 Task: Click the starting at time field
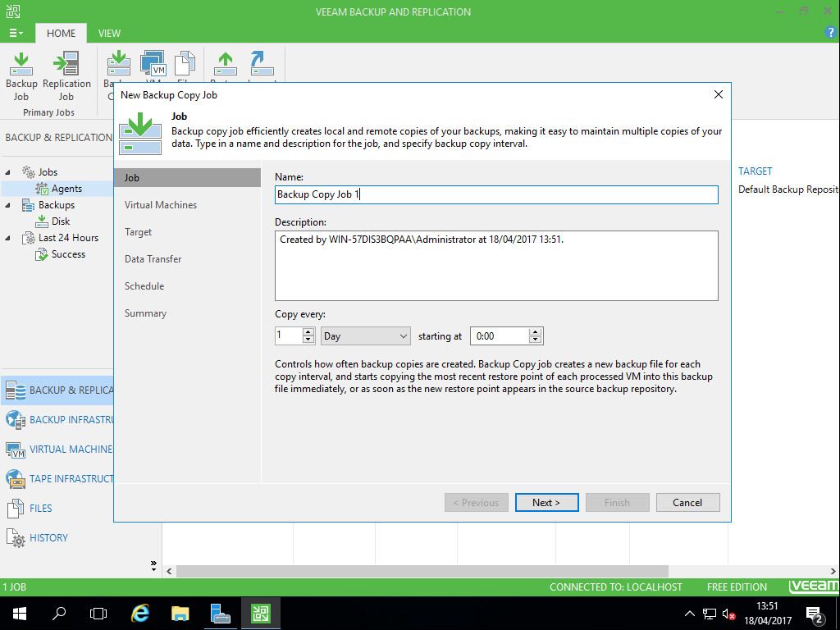(500, 336)
